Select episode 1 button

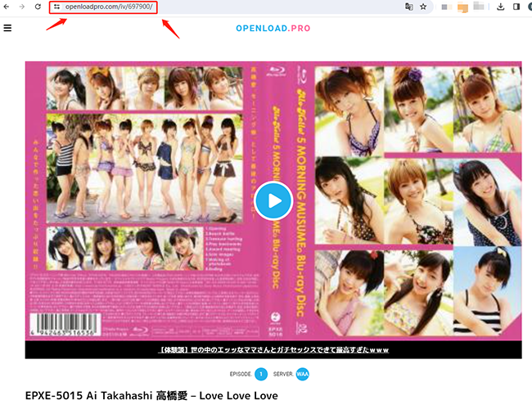261,374
